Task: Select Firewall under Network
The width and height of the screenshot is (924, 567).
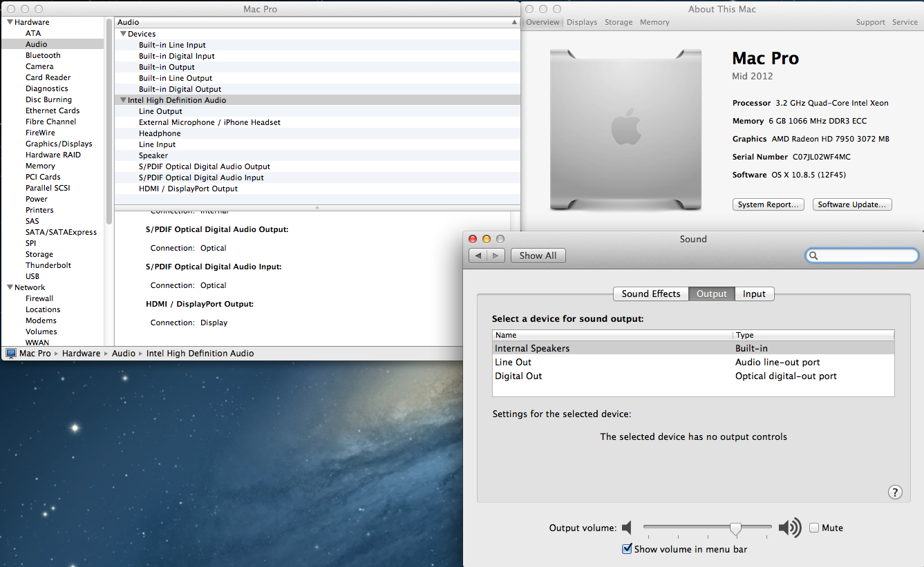Action: coord(39,298)
